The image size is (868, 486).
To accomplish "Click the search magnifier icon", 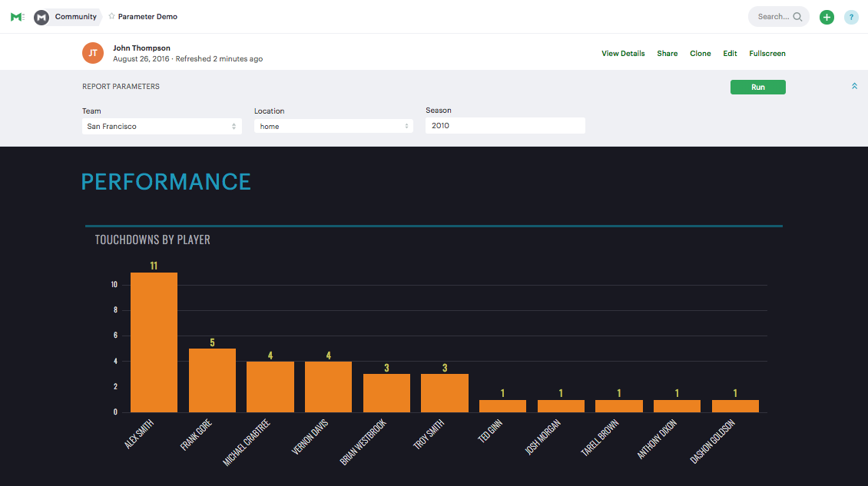I will point(797,17).
